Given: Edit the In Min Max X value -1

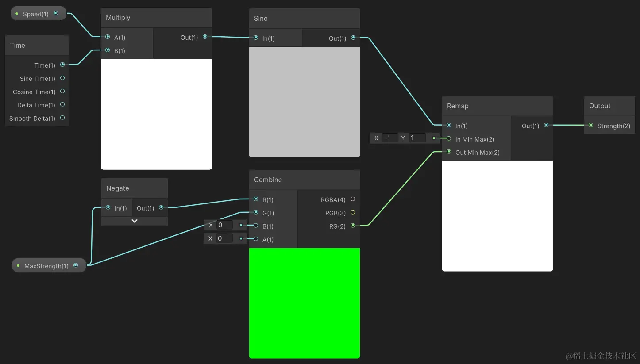Looking at the screenshot, I should click(389, 138).
